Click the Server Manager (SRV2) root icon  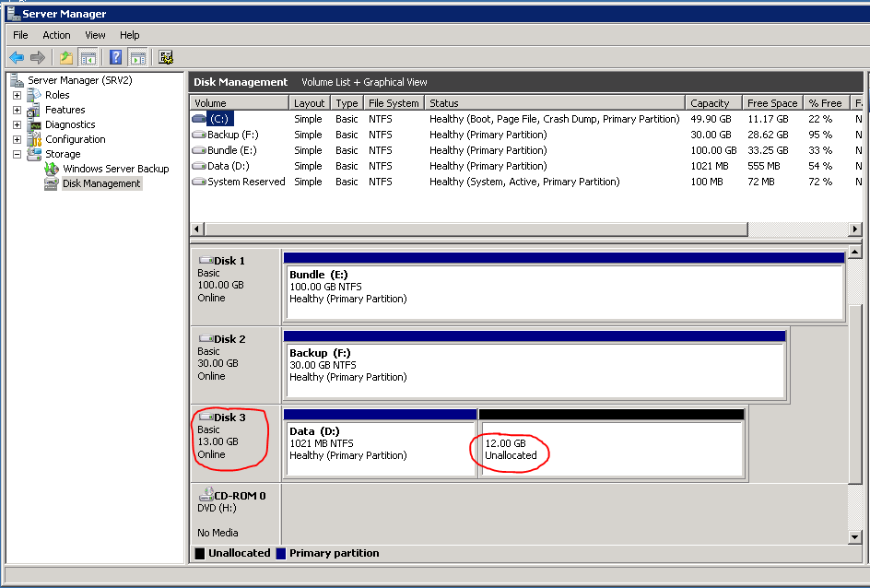point(17,80)
